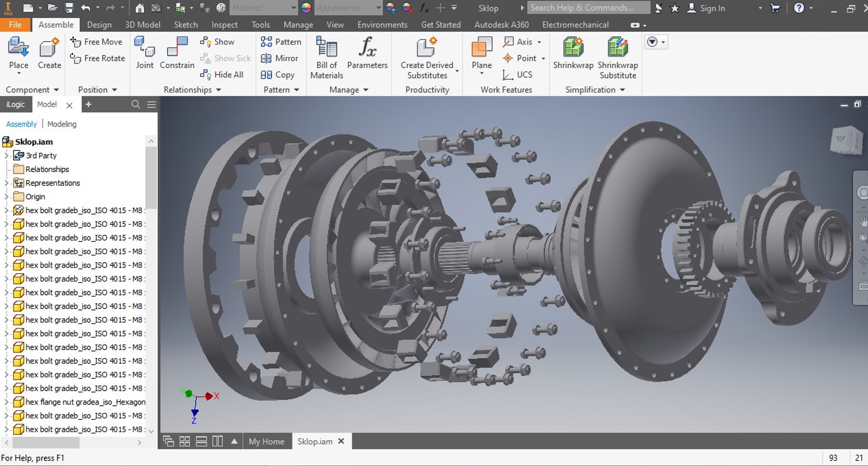Close the Sklop.iam document tab
The image size is (868, 466).
coord(341,441)
